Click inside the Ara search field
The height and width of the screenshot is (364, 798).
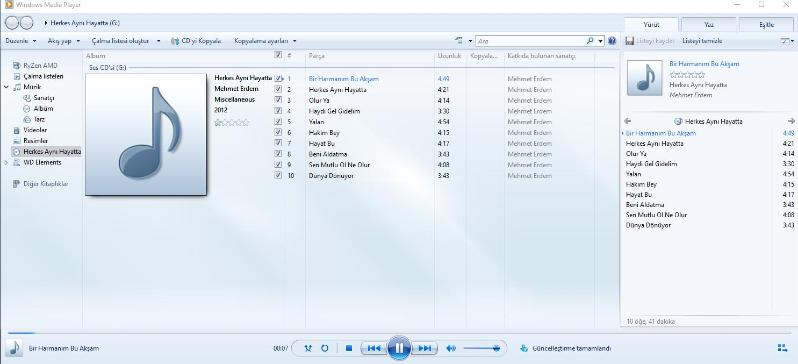pos(529,41)
